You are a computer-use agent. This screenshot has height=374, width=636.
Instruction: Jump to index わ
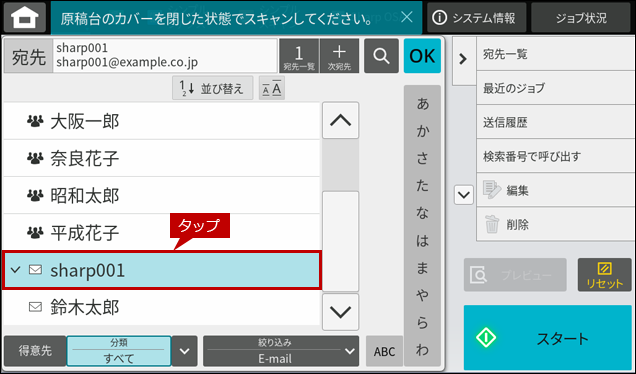[x=422, y=350]
